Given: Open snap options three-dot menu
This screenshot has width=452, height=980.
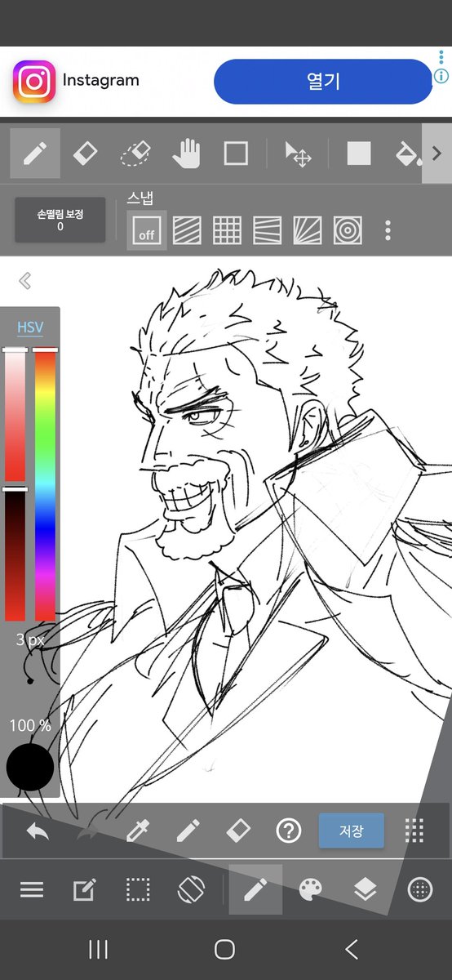Looking at the screenshot, I should 388,230.
